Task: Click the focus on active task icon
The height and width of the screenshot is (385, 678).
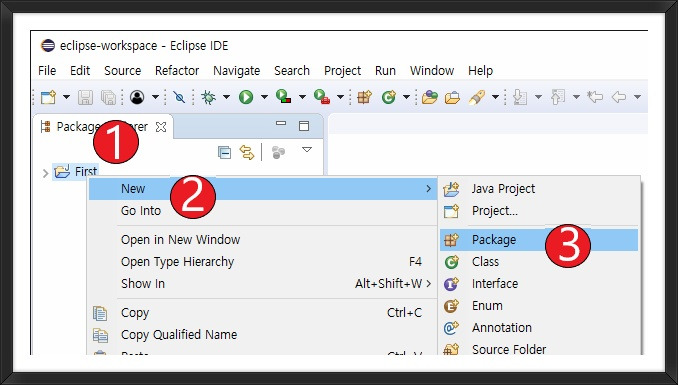Action: pos(278,152)
